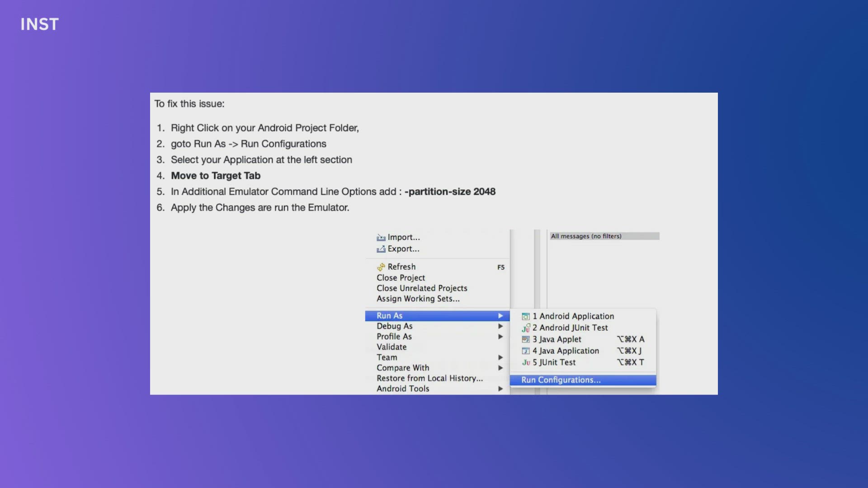Expand the Compare With submenu arrow
Image resolution: width=868 pixels, height=488 pixels.
tap(500, 368)
